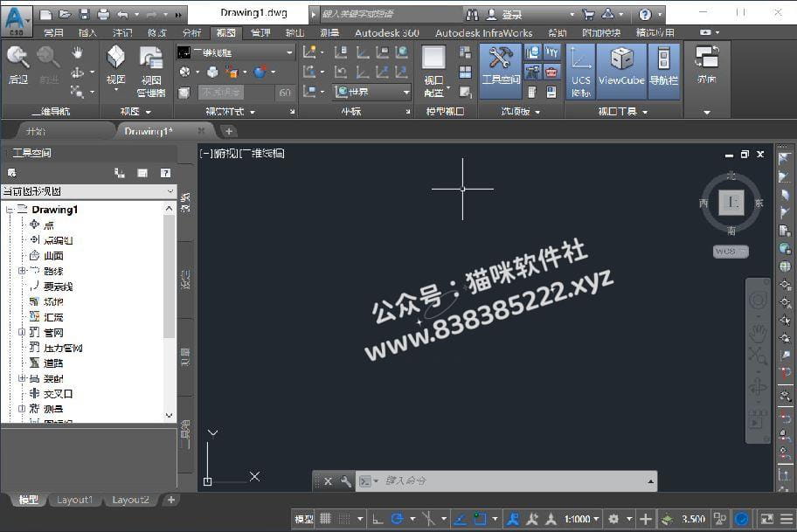The width and height of the screenshot is (797, 532).
Task: Open the 1:1000 annotation scale dropdown
Action: click(x=581, y=519)
